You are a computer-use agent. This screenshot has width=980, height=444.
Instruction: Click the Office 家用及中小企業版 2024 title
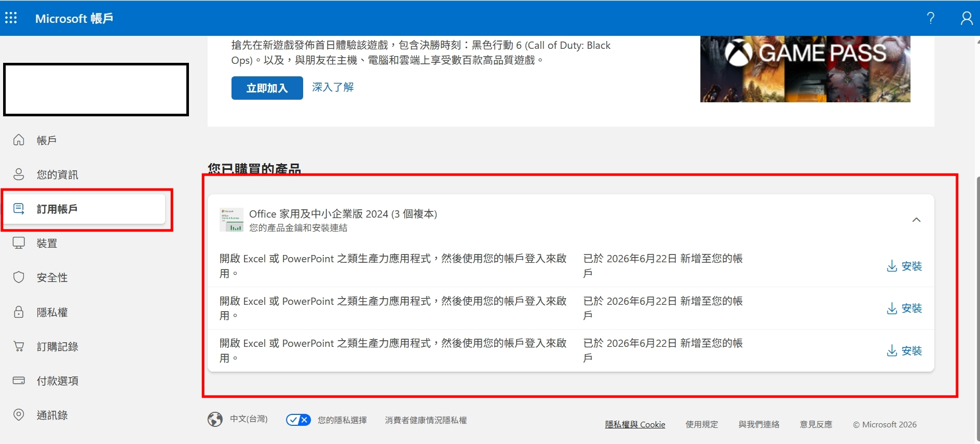click(x=343, y=214)
